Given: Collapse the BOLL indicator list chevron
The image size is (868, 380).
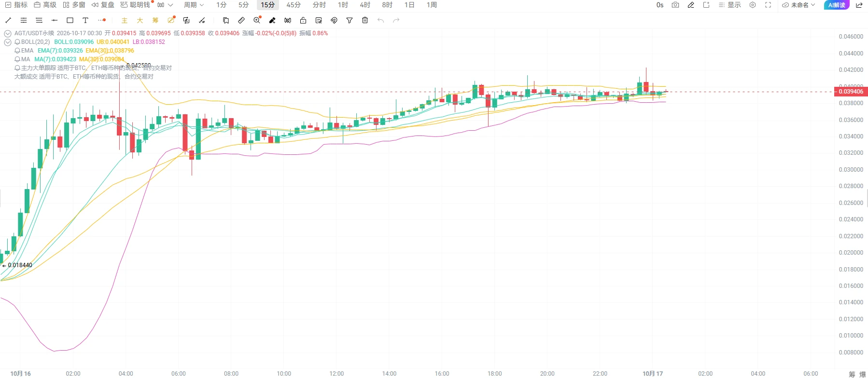Looking at the screenshot, I should [x=8, y=42].
